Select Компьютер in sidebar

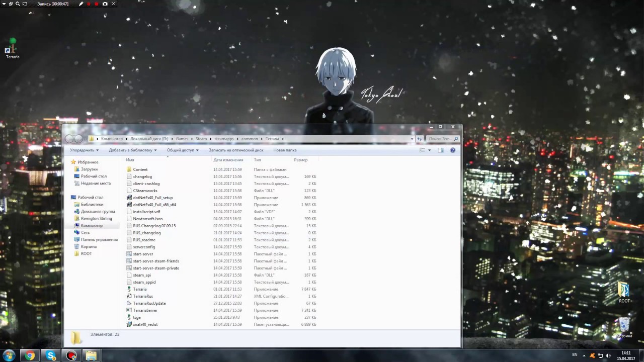(92, 226)
